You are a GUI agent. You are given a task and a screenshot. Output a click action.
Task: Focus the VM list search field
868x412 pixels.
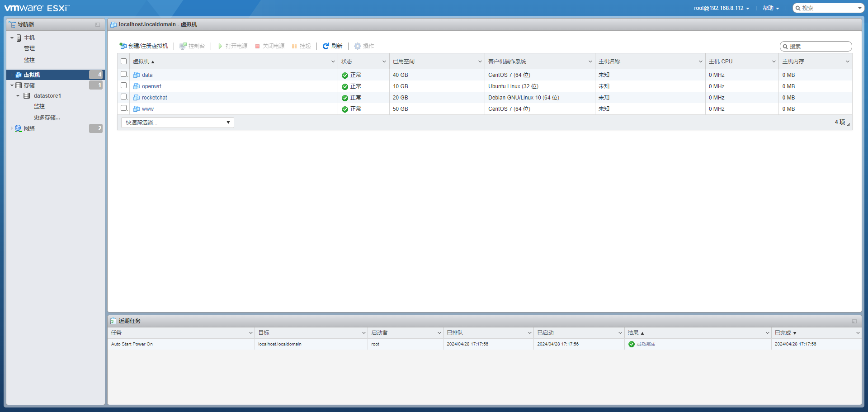click(x=816, y=47)
